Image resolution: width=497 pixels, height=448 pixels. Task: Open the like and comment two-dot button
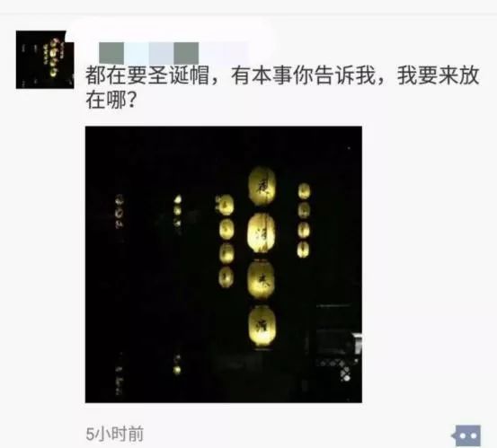[466, 435]
